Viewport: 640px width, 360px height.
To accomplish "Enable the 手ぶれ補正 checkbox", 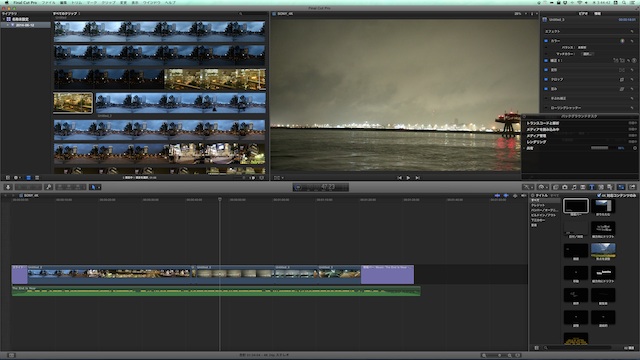I will click(546, 98).
